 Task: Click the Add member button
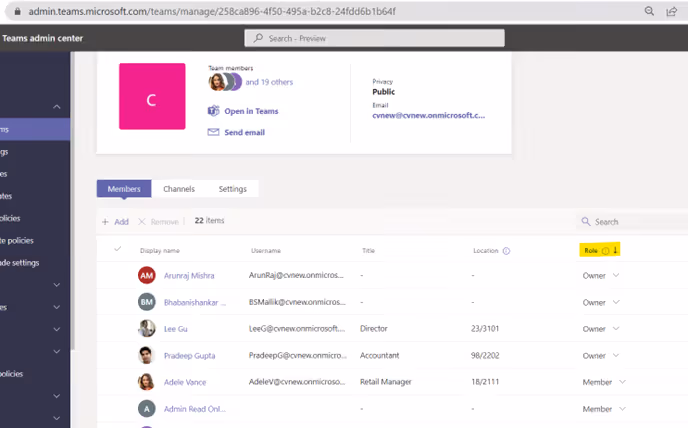tap(115, 222)
